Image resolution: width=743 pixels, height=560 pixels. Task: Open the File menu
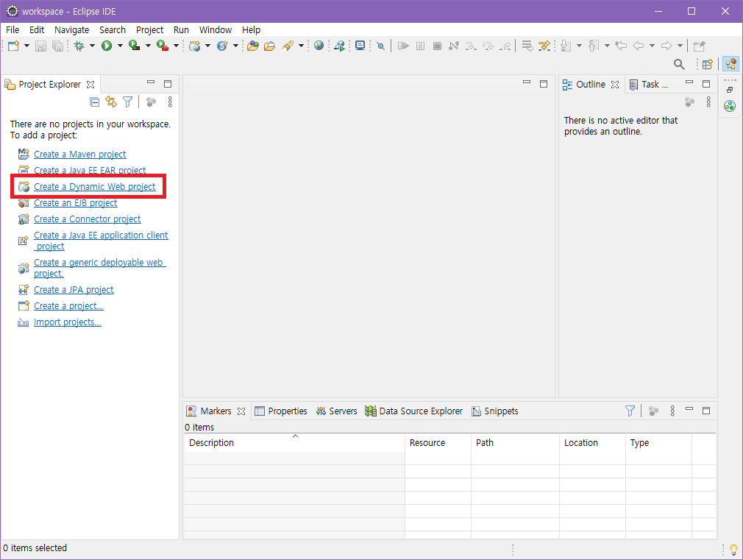[x=13, y=30]
